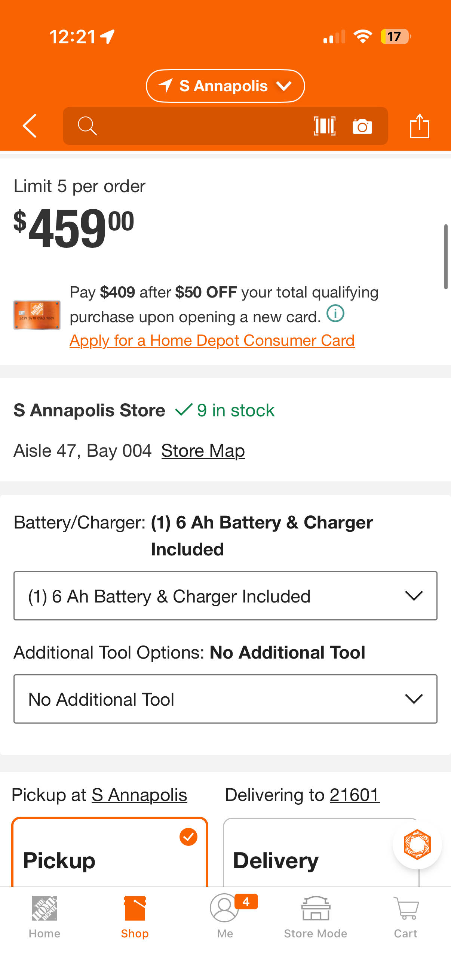Open the barcode scanner icon
The image size is (451, 980).
coord(324,126)
